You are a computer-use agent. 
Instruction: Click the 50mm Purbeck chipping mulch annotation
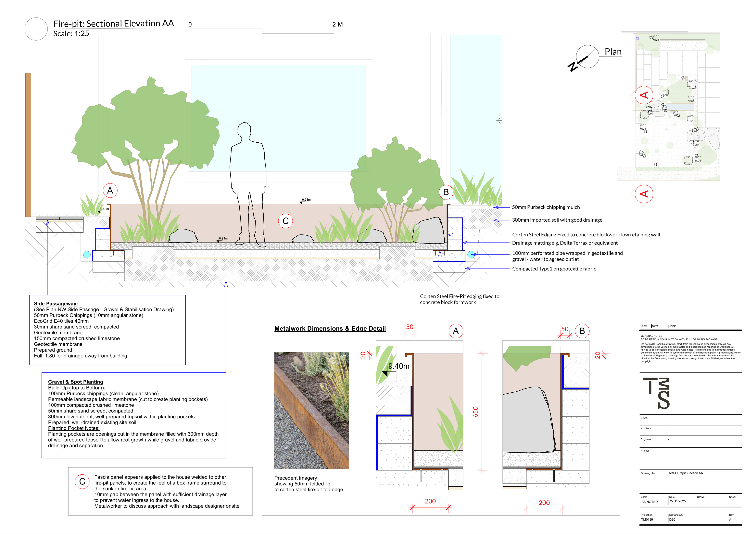click(x=546, y=207)
